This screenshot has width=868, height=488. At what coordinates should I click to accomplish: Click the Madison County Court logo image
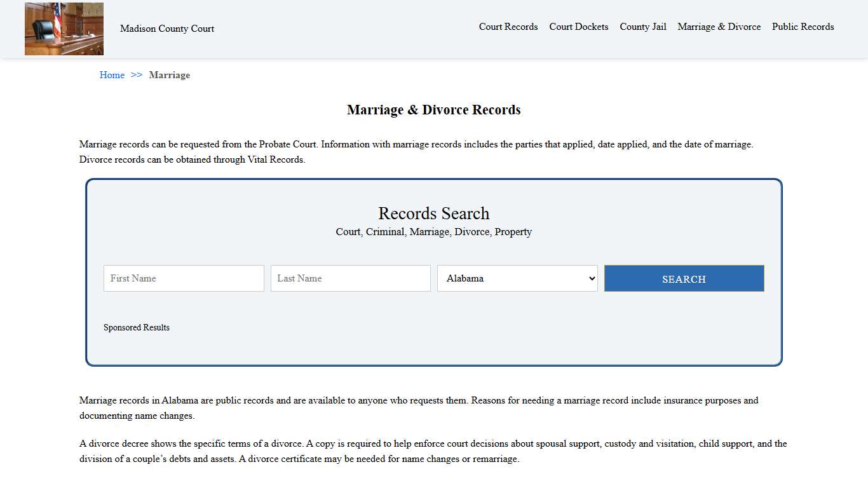[64, 29]
